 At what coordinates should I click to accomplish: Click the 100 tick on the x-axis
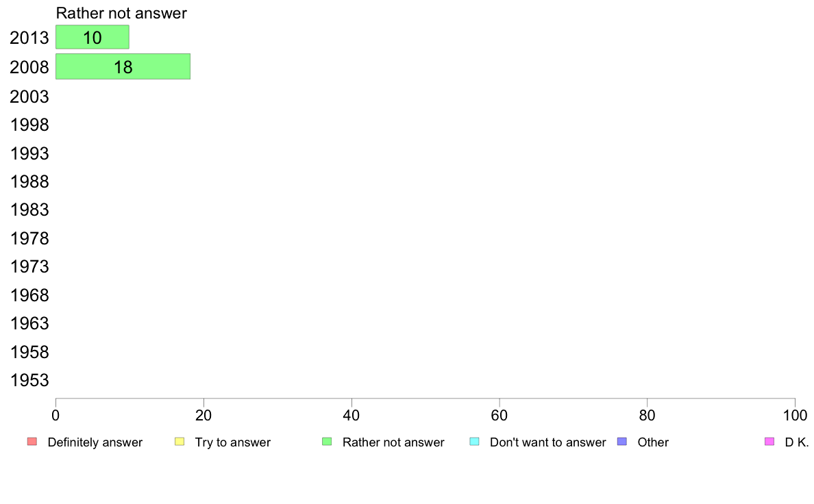click(795, 415)
